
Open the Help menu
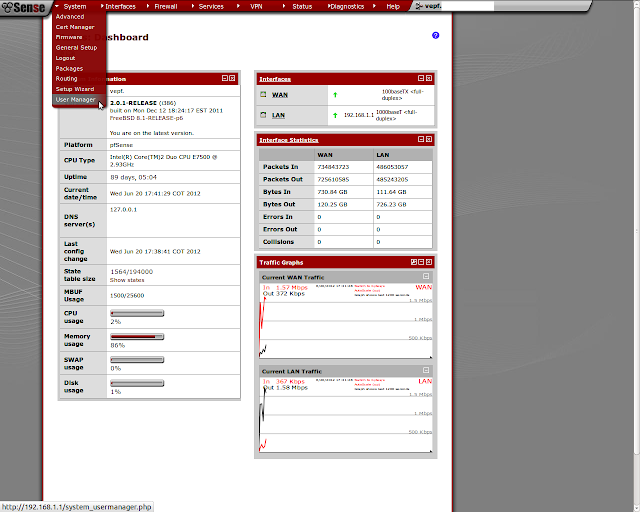click(393, 7)
